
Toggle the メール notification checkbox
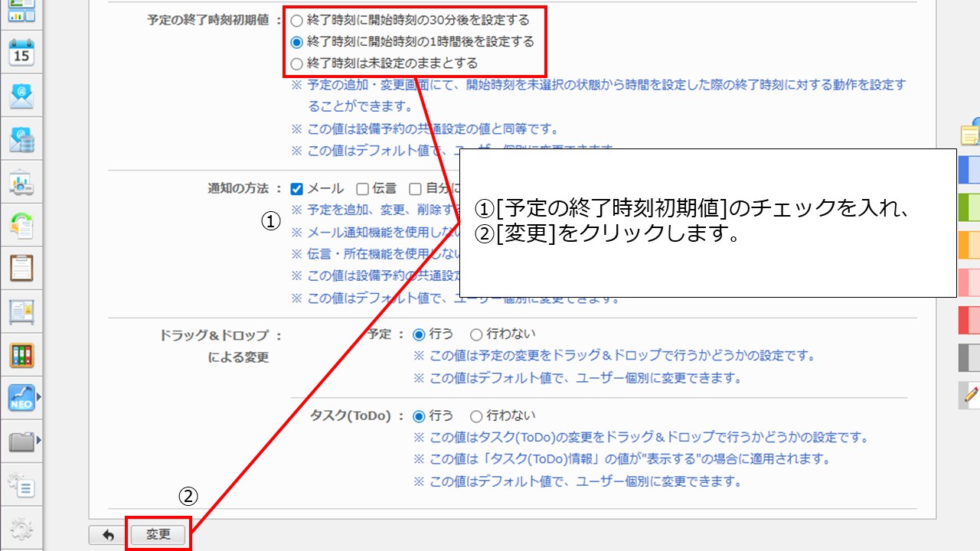[x=297, y=188]
